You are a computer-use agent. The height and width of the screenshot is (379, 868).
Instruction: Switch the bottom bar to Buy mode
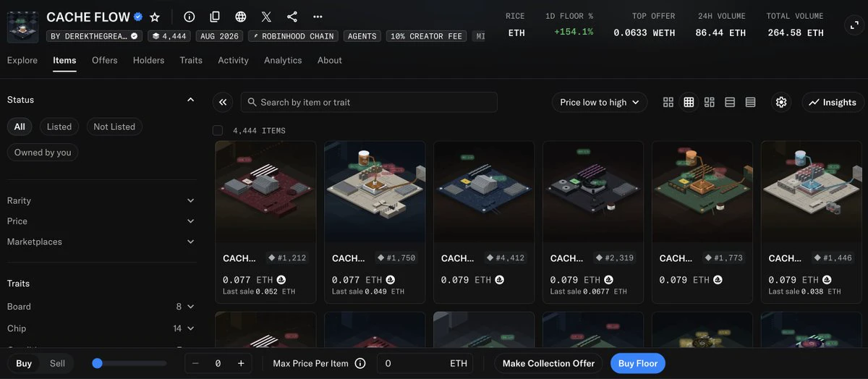point(24,363)
